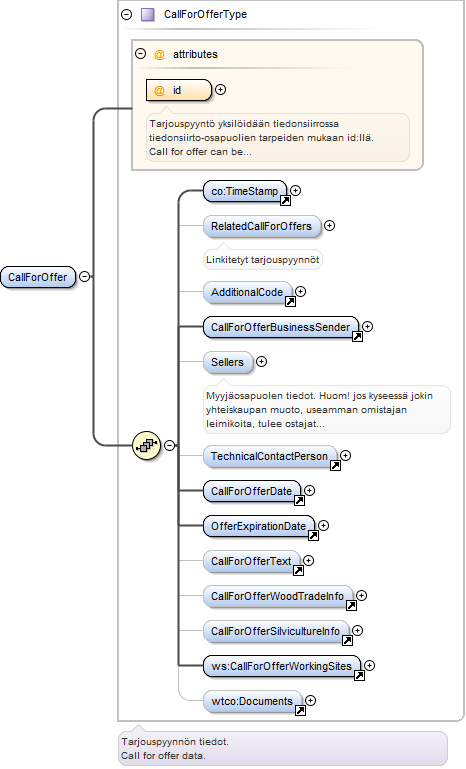Select the Sellers element
Viewport: 466px width, 769px height.
click(x=228, y=362)
